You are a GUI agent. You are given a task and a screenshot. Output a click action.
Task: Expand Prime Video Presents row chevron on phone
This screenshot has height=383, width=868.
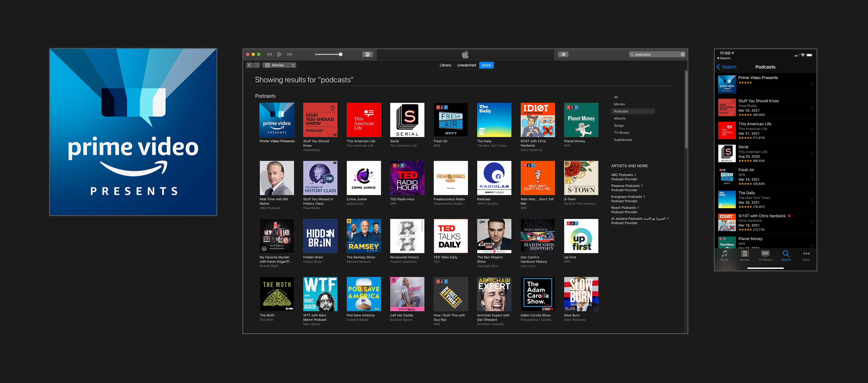[811, 84]
